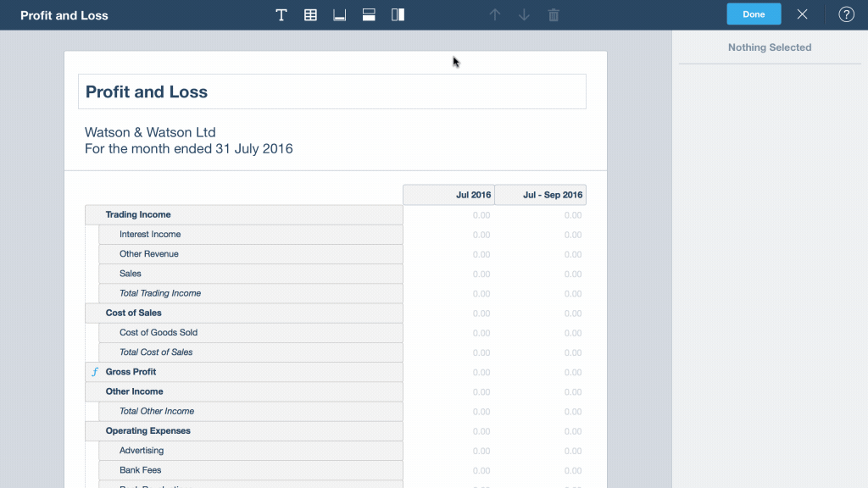This screenshot has height=488, width=868.
Task: Select the table/schedule insert icon
Action: pyautogui.click(x=311, y=15)
